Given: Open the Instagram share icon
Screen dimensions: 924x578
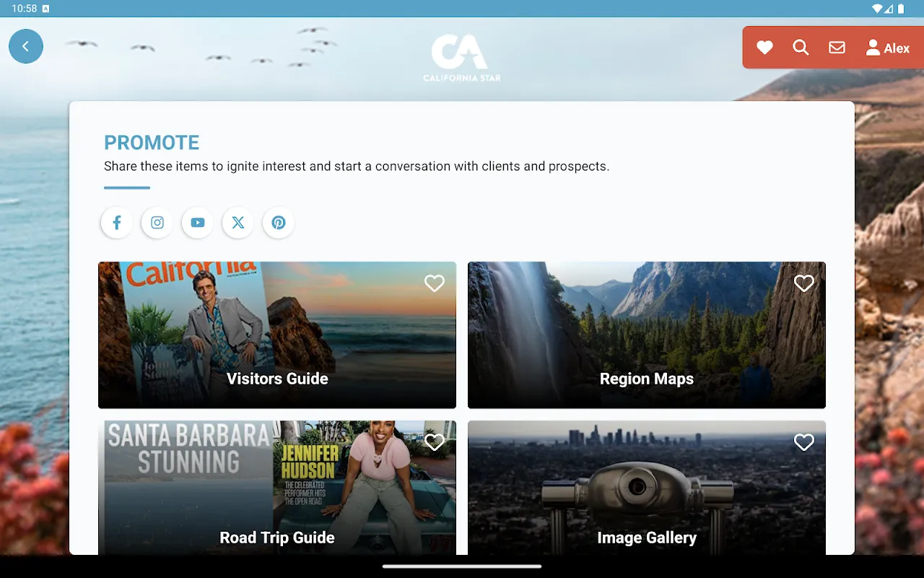Looking at the screenshot, I should coord(157,223).
